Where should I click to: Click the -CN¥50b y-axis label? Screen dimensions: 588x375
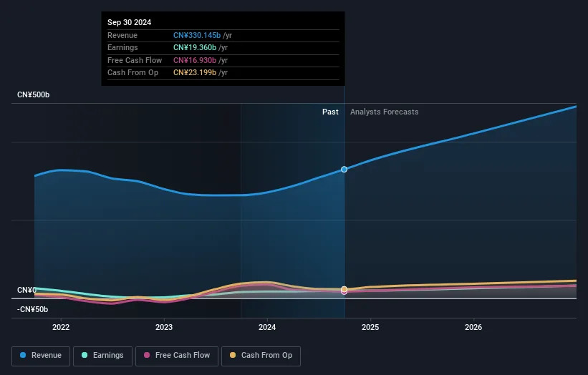pos(33,309)
